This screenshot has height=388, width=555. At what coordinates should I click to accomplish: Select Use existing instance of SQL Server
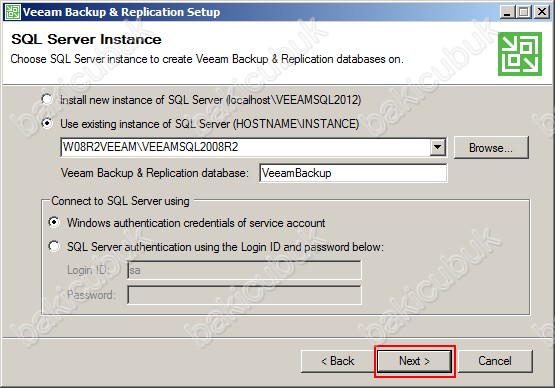tap(47, 124)
